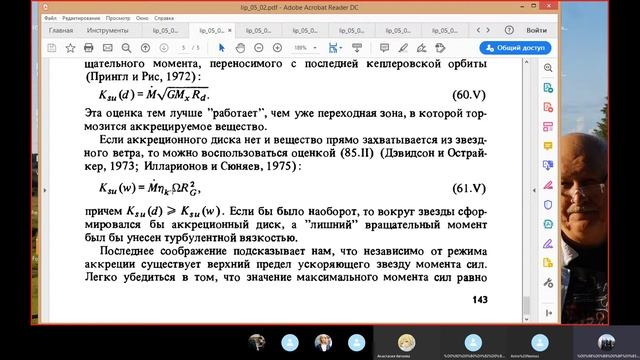Select last participant photo in call bar
This screenshot has height=360, width=640.
coord(606,342)
